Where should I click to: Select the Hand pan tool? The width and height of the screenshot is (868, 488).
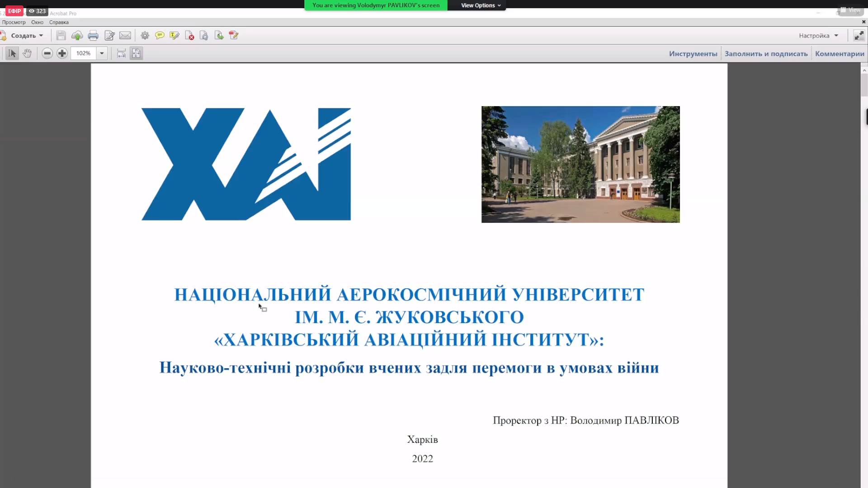(x=27, y=53)
